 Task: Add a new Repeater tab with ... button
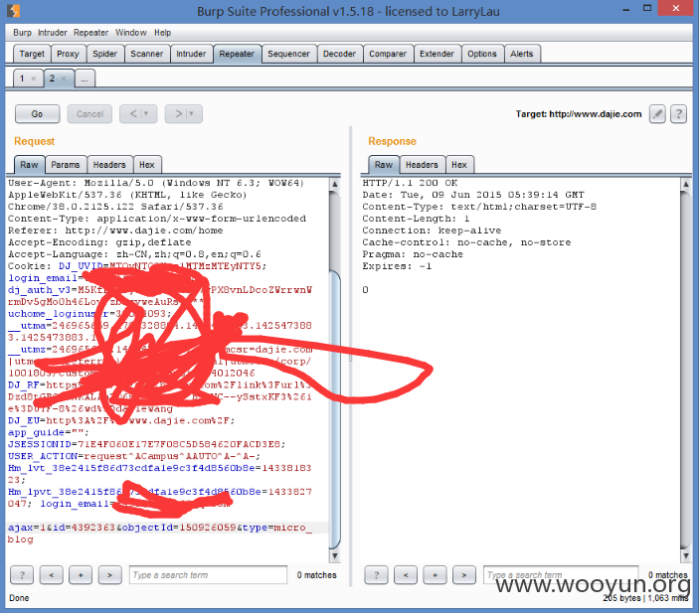[85, 78]
